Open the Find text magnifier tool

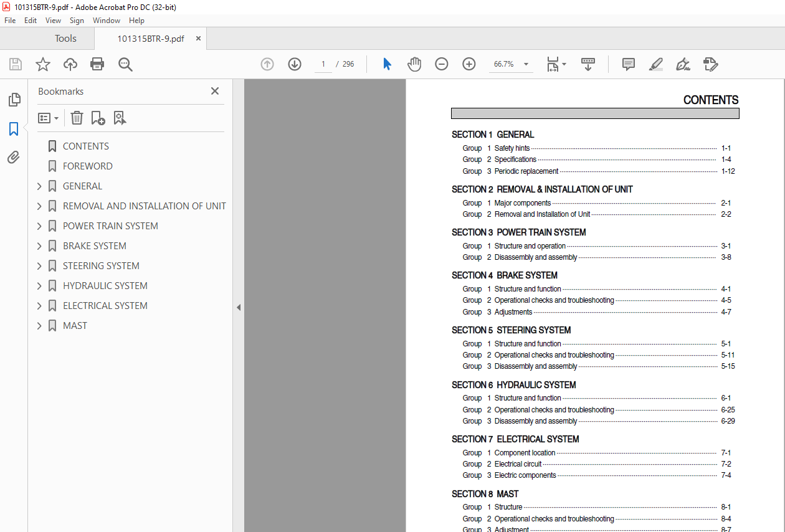(126, 64)
